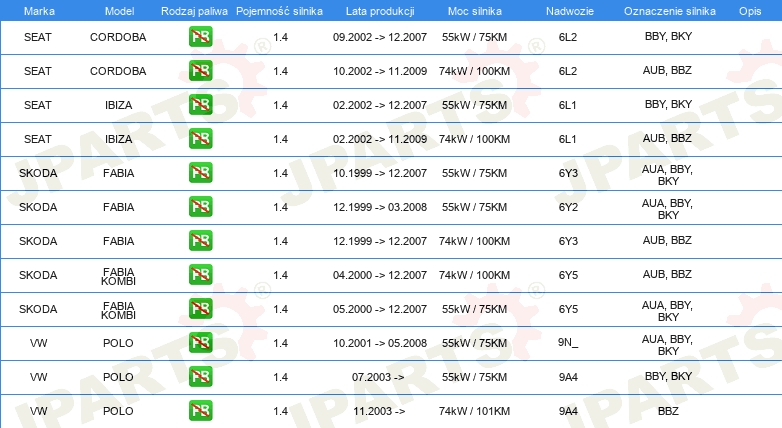Click the Oznaczenie silnika column header
Screen dimensions: 782x428
pos(669,11)
